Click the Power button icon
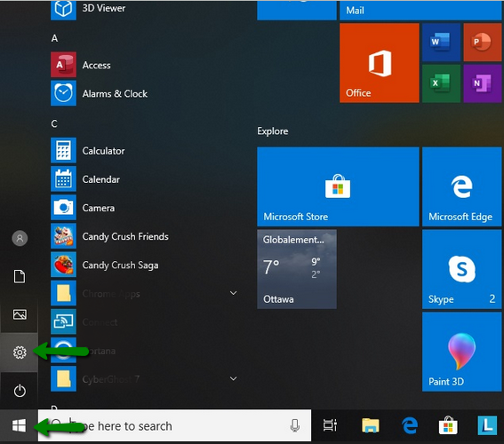 [20, 391]
